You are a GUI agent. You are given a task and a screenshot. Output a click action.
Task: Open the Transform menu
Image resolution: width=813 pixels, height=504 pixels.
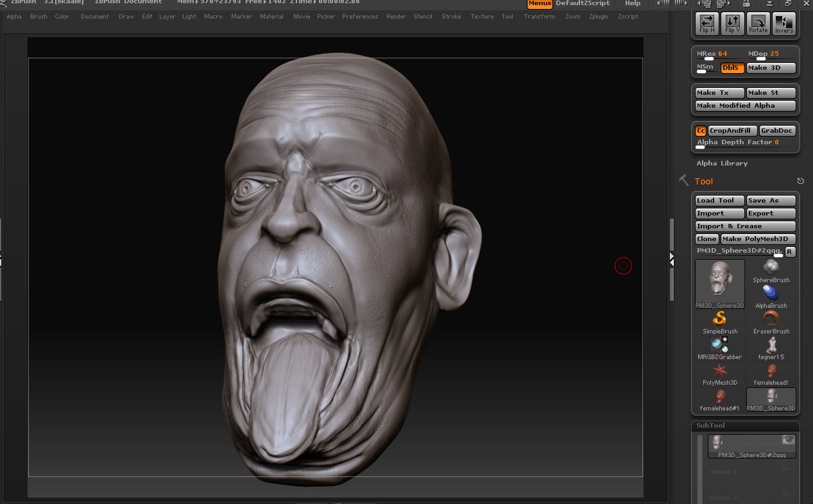(x=540, y=17)
